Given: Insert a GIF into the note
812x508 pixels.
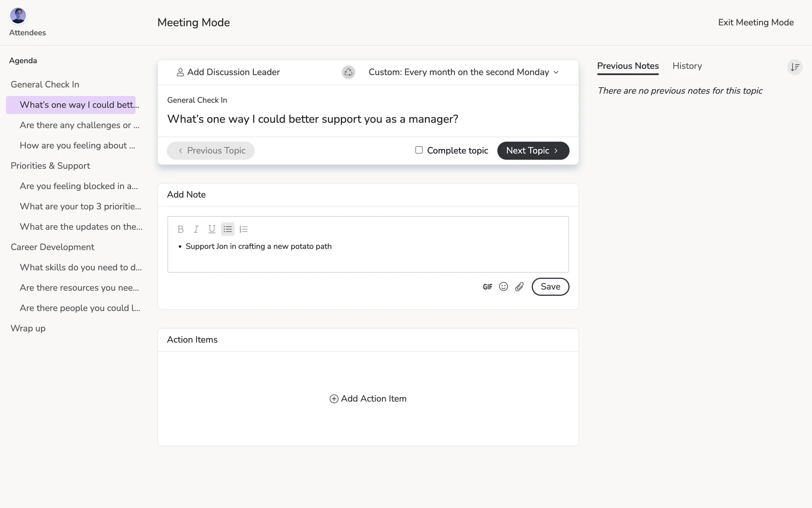Looking at the screenshot, I should click(488, 287).
